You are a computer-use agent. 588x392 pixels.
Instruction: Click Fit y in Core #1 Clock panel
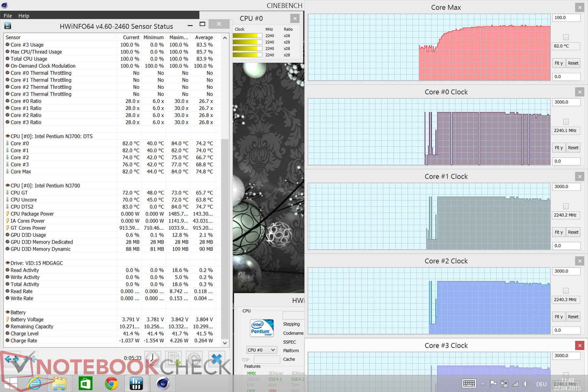(559, 232)
